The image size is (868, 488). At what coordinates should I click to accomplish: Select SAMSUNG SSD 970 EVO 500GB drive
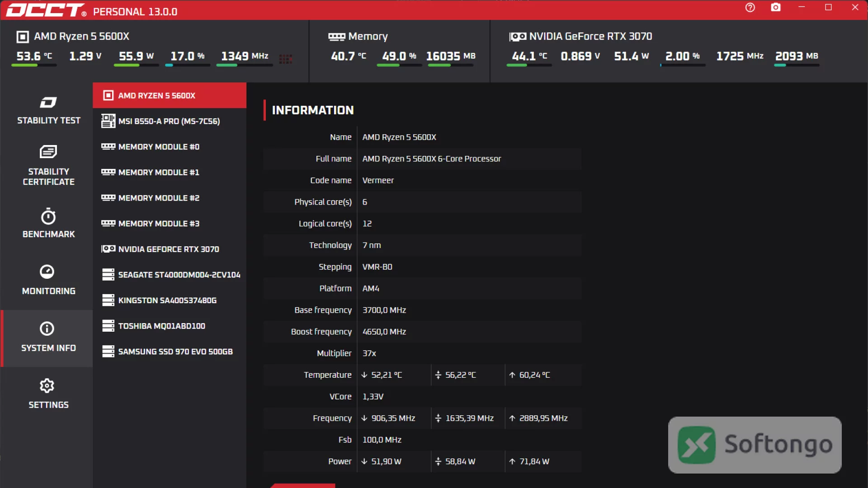(x=170, y=352)
